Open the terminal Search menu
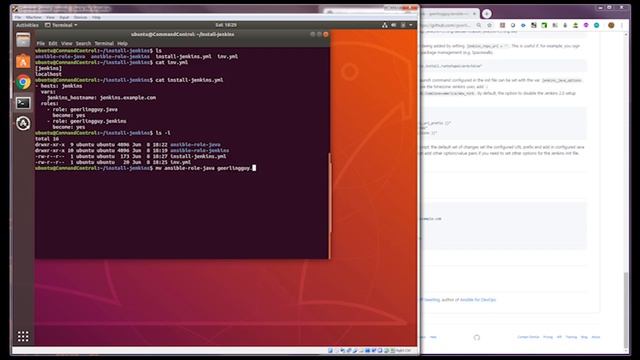 (x=83, y=43)
